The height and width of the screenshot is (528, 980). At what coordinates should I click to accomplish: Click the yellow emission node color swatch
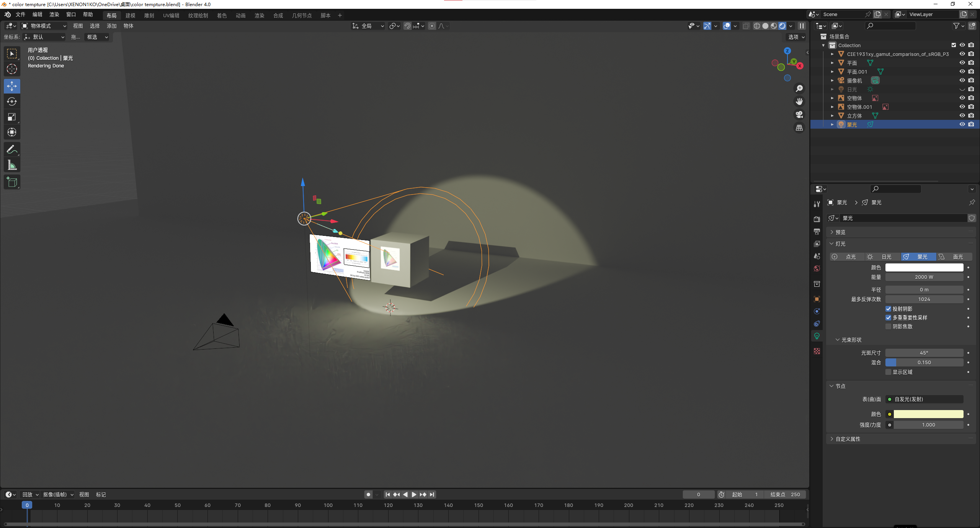[x=928, y=414]
